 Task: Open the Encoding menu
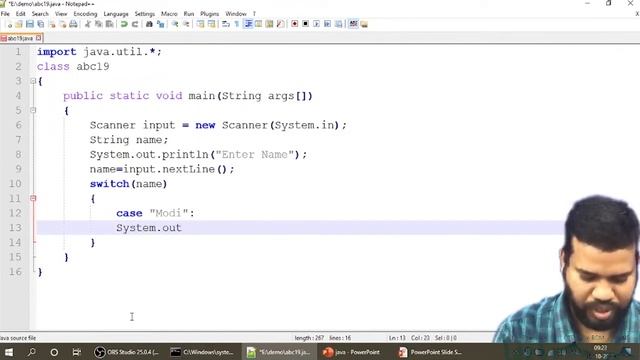click(x=85, y=14)
